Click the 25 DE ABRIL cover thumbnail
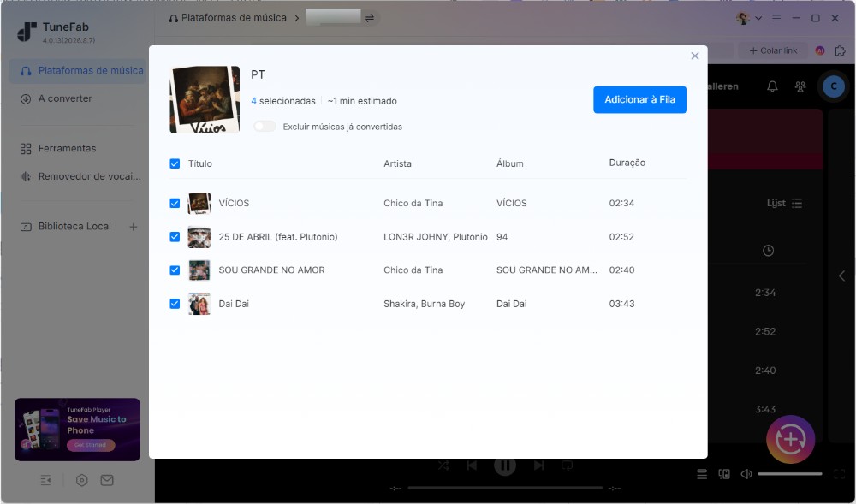This screenshot has width=856, height=504. [x=199, y=237]
